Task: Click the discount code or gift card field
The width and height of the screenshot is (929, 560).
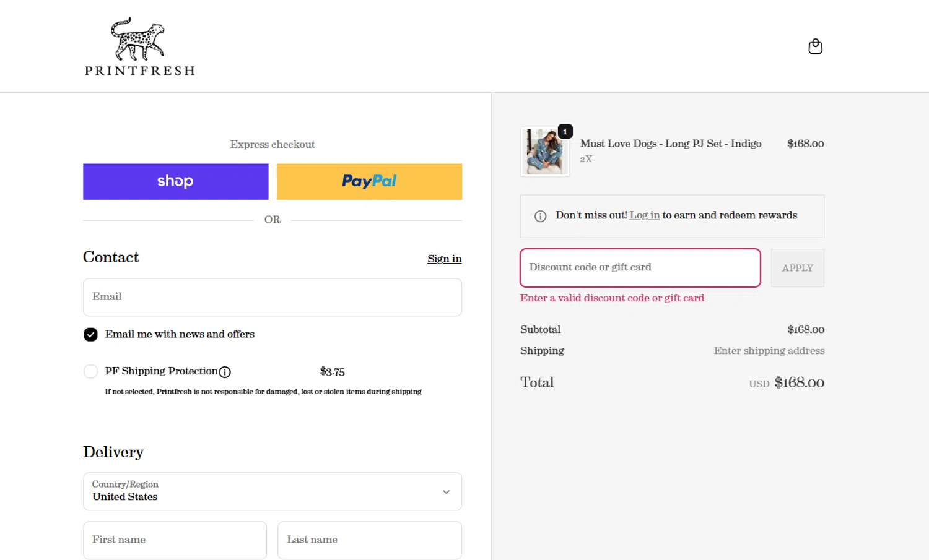Action: point(640,268)
